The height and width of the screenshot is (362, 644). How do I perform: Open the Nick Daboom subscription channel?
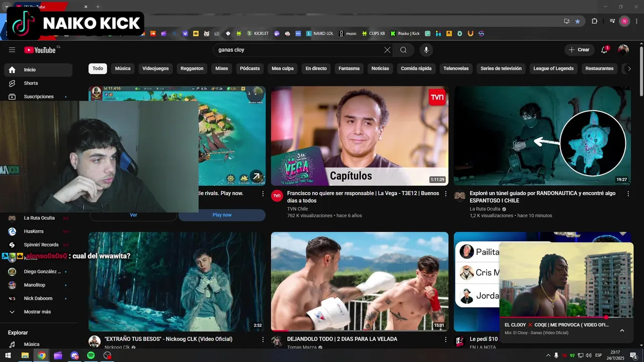tap(38, 298)
